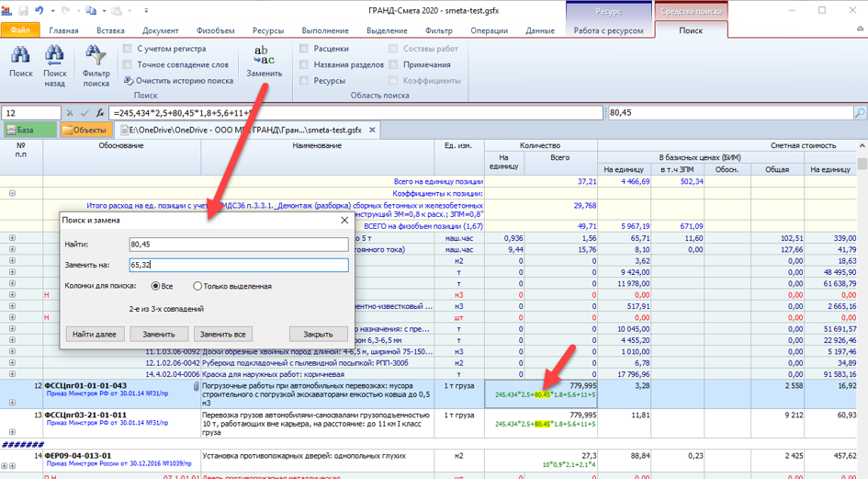Select the Все columns radio button
The width and height of the screenshot is (868, 479).
[x=155, y=286]
